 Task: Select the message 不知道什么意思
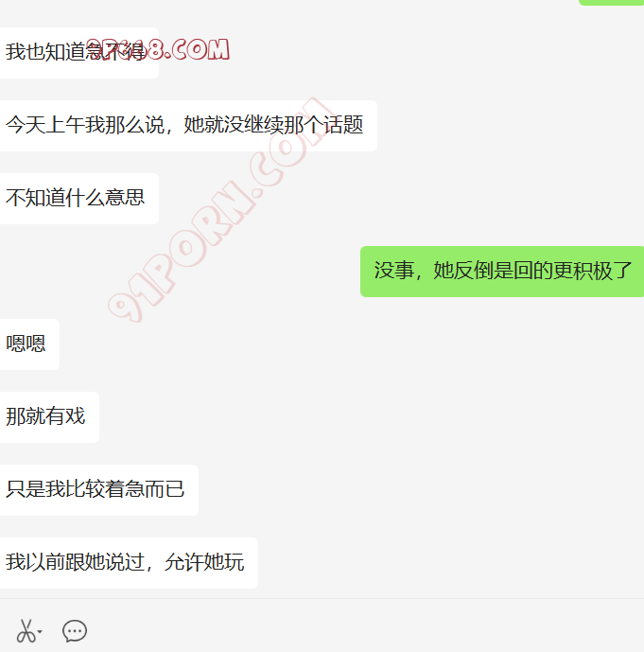click(x=78, y=199)
